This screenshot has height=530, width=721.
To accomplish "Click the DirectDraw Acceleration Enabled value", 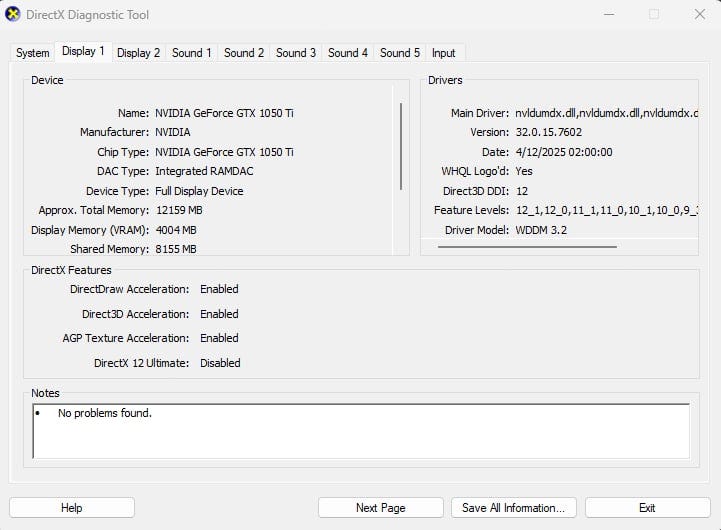I will tap(219, 289).
